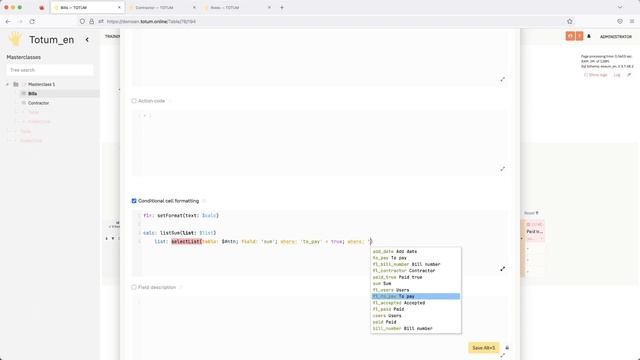Click the 'calc: listSum' code line

point(180,233)
